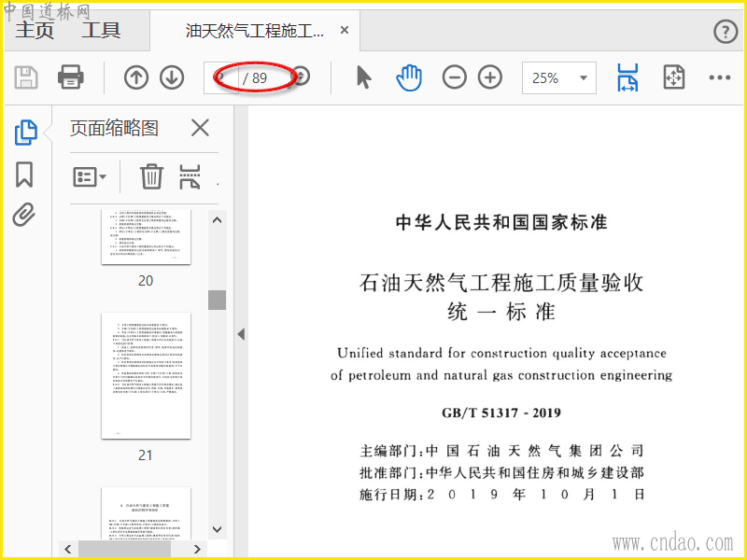
Task: Toggle fit width scrolling mode icon
Action: pyautogui.click(x=627, y=77)
